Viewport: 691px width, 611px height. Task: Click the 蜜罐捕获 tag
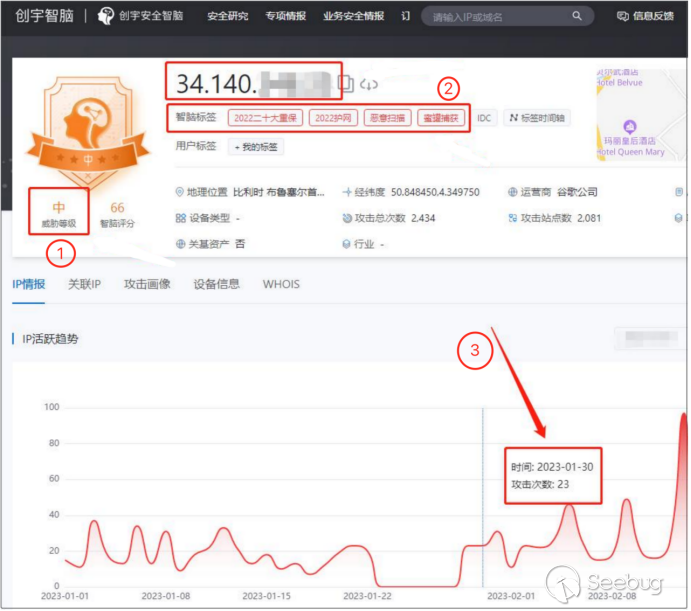click(442, 118)
